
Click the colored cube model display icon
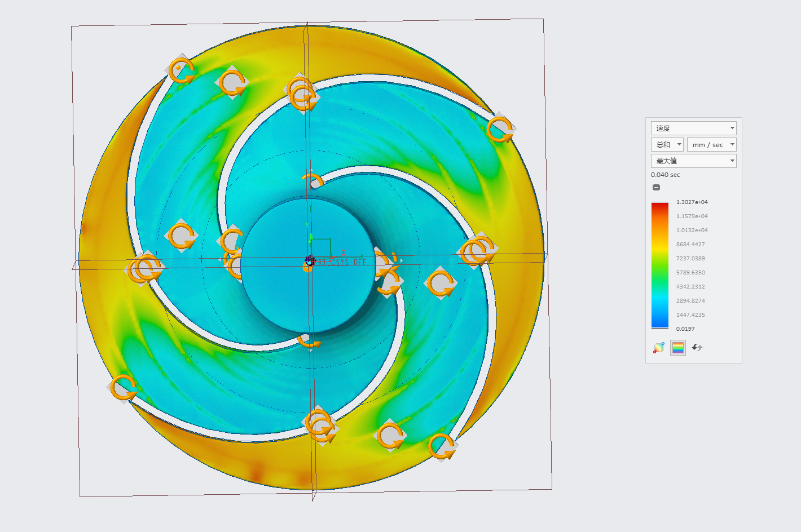pyautogui.click(x=659, y=348)
